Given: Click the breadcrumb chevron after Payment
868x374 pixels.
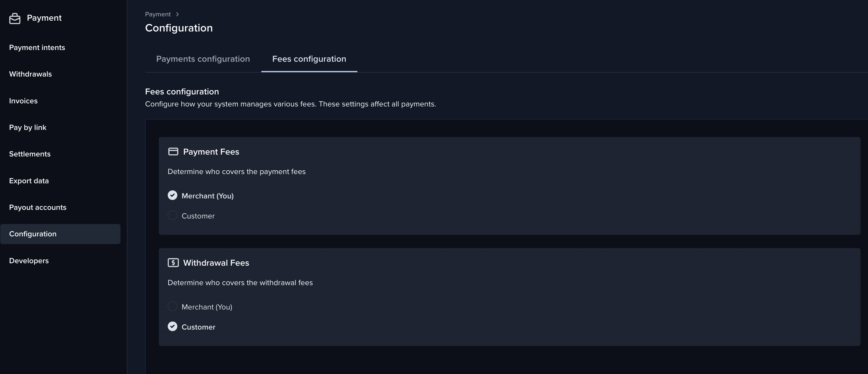Looking at the screenshot, I should [x=177, y=14].
